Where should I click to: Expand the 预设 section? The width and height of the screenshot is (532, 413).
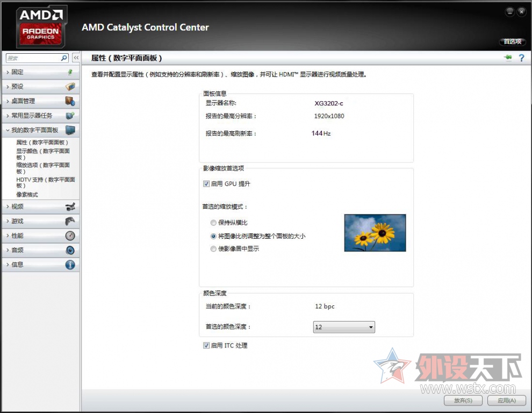click(x=41, y=87)
